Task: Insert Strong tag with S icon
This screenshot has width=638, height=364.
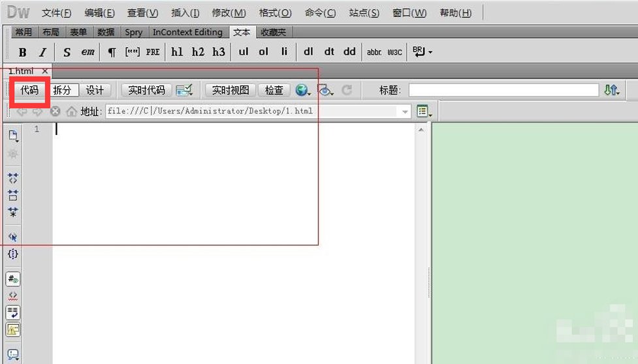Action: click(x=67, y=52)
